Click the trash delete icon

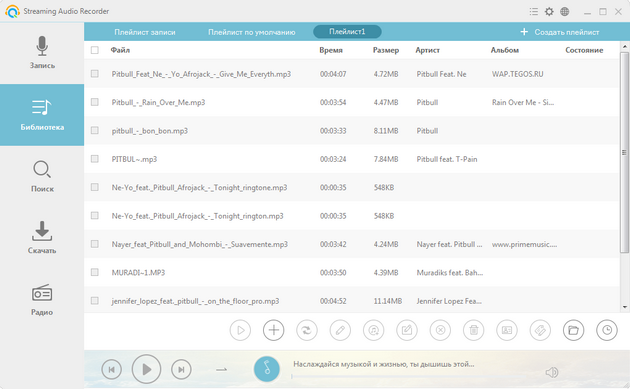474,330
